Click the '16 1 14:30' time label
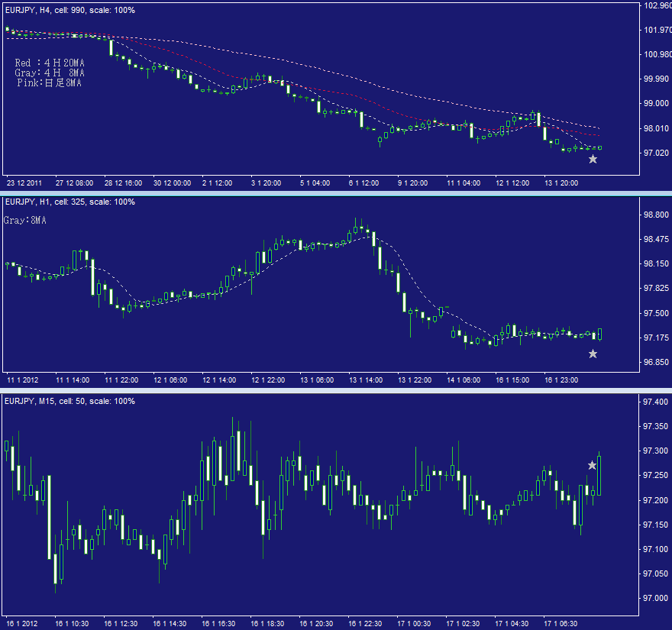Viewport: 672px width, 630px height. pyautogui.click(x=170, y=624)
